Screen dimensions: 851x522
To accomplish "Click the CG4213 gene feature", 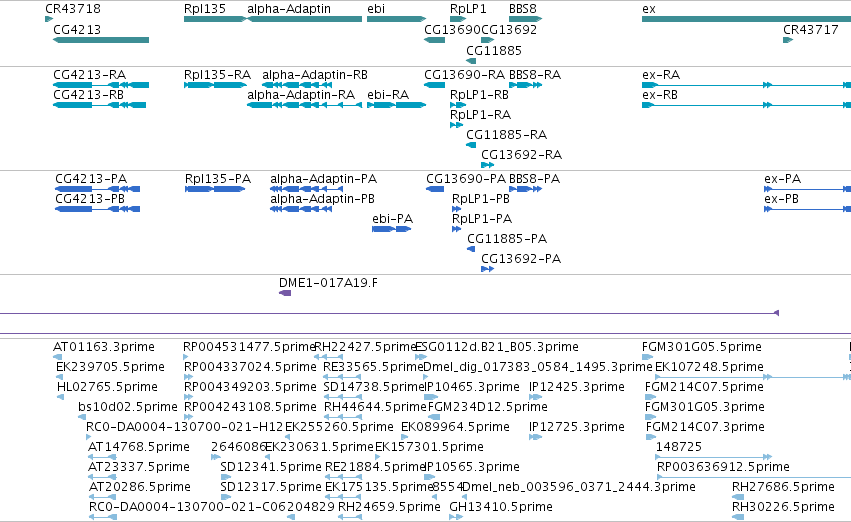I will click(x=101, y=40).
